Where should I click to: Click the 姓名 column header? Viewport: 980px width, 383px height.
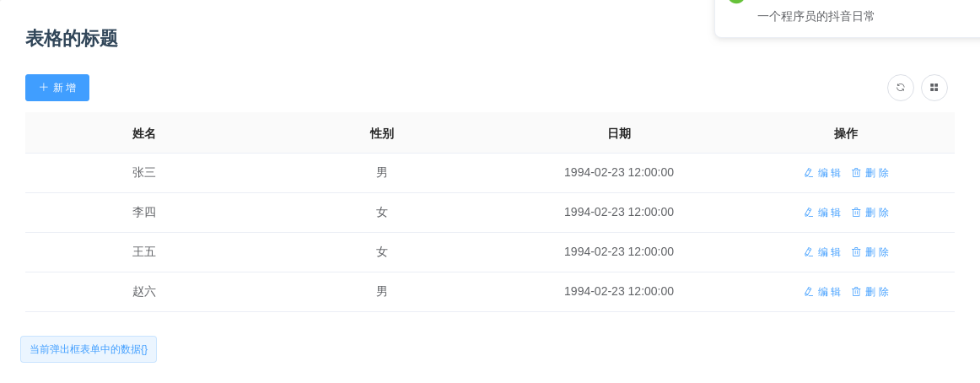click(x=144, y=133)
